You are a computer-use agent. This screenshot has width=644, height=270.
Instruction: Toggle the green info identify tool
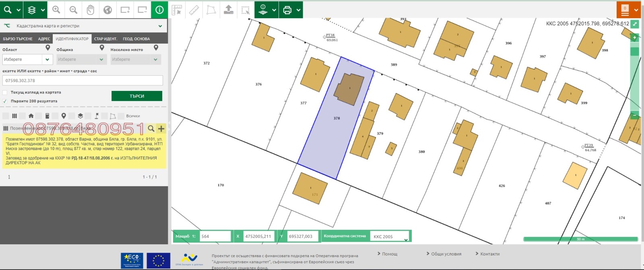coord(159,10)
